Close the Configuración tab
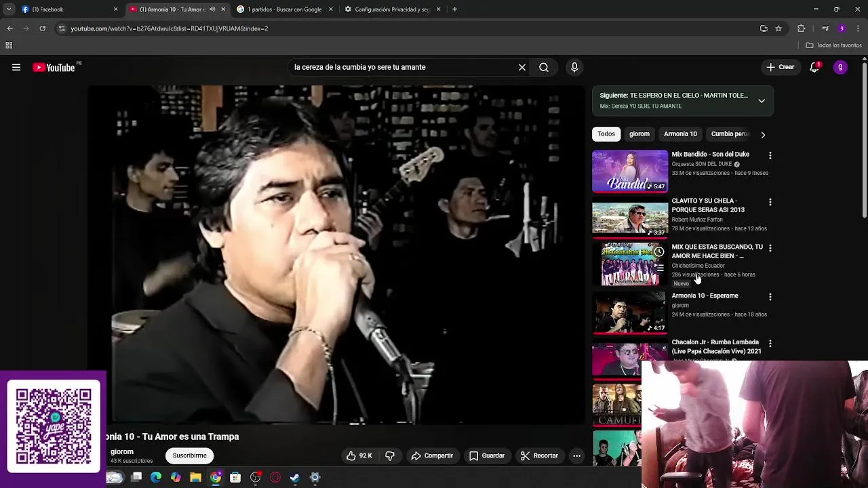The image size is (868, 488). pyautogui.click(x=438, y=9)
